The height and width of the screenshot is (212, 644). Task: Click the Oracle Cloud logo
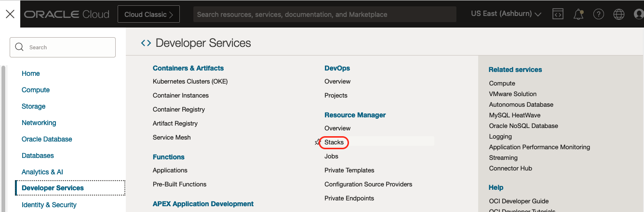pyautogui.click(x=67, y=14)
